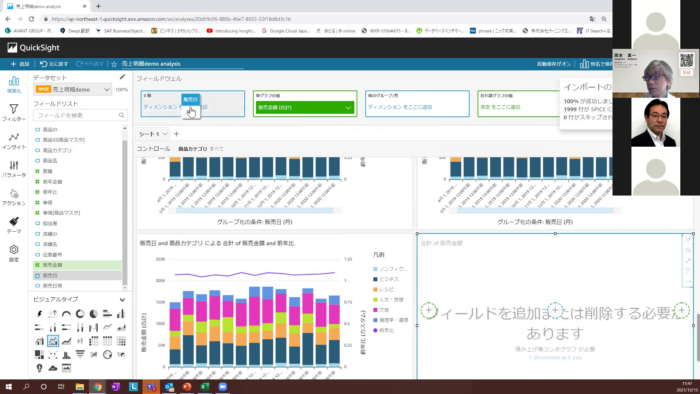This screenshot has width=700, height=394.
Task: Choose the pie chart visual type
Action: [x=93, y=314]
